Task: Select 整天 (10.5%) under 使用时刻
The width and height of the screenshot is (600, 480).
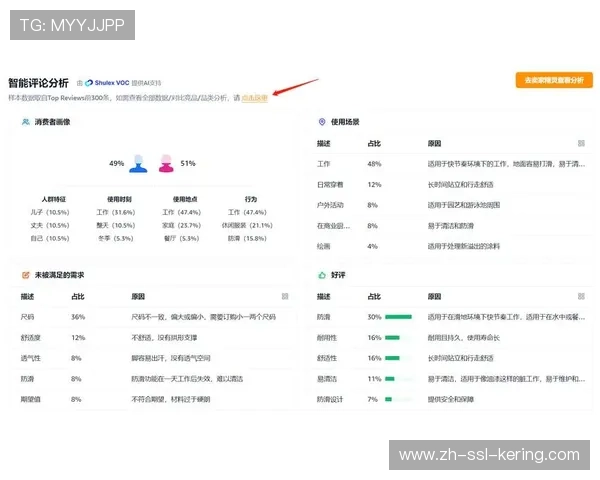Action: click(116, 225)
